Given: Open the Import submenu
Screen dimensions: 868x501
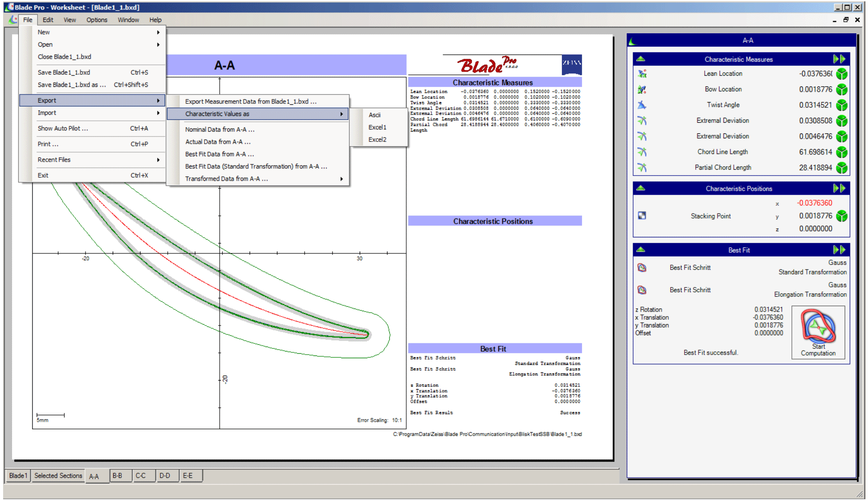Looking at the screenshot, I should point(92,113).
